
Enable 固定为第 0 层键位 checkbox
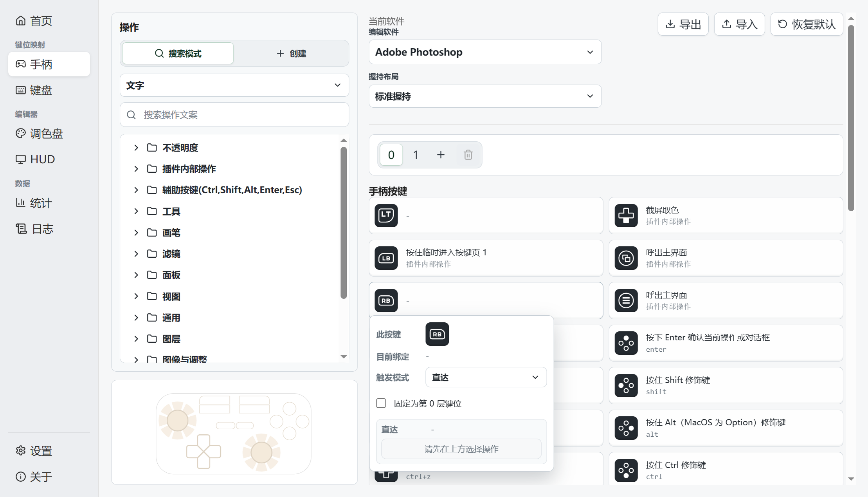click(x=381, y=403)
